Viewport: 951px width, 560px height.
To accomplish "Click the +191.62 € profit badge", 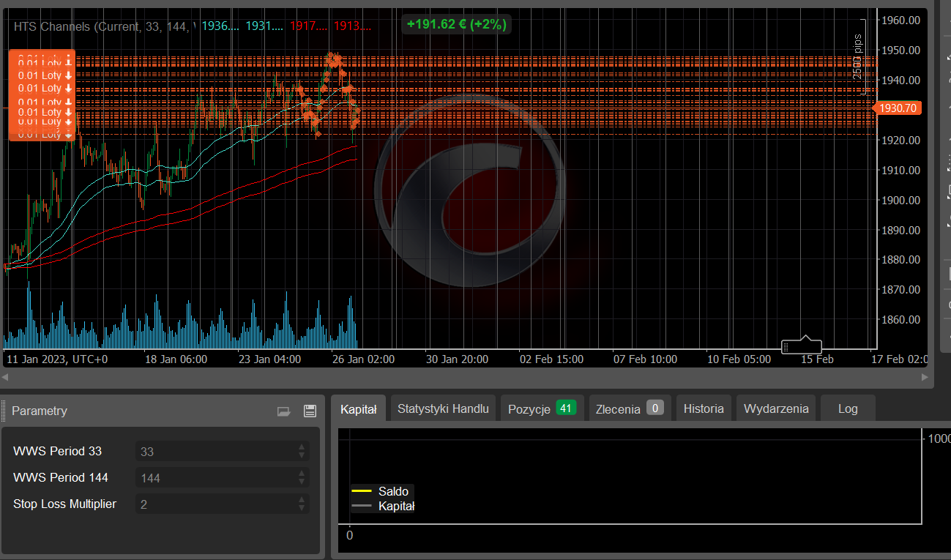I will click(x=455, y=24).
